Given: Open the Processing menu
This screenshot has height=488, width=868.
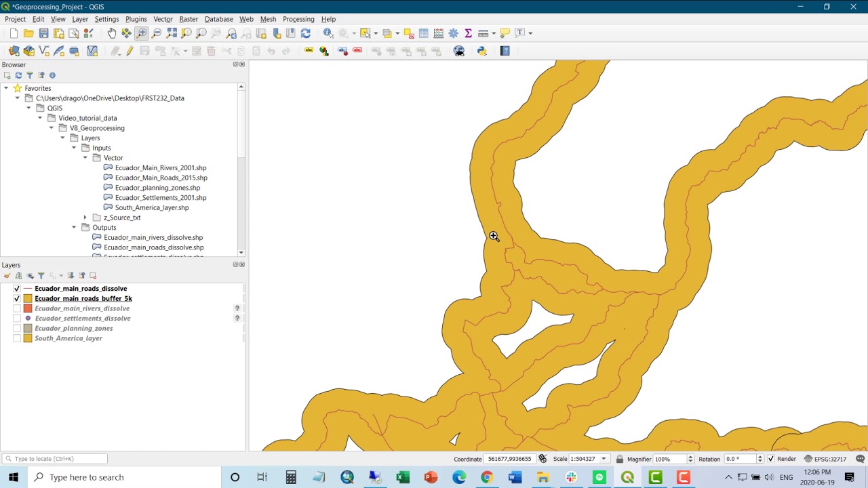Looking at the screenshot, I should pyautogui.click(x=298, y=19).
